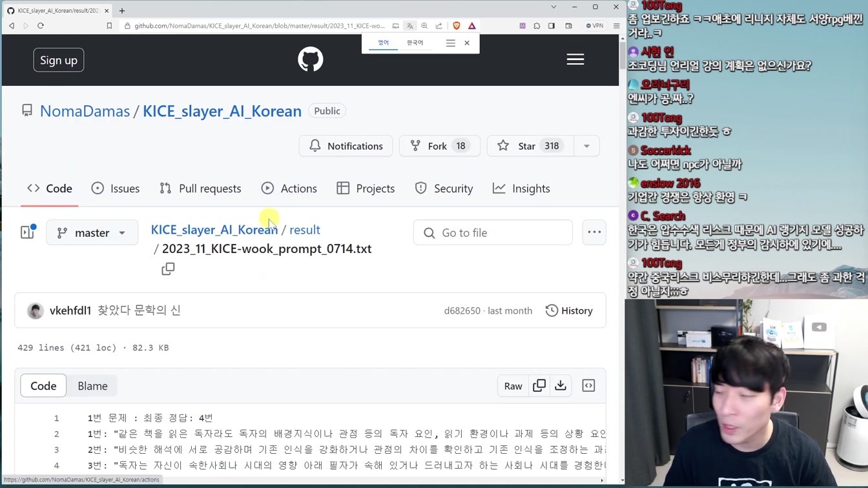Select 영어 tab in the translate popup
Viewport: 868px width, 488px height.
(x=384, y=43)
